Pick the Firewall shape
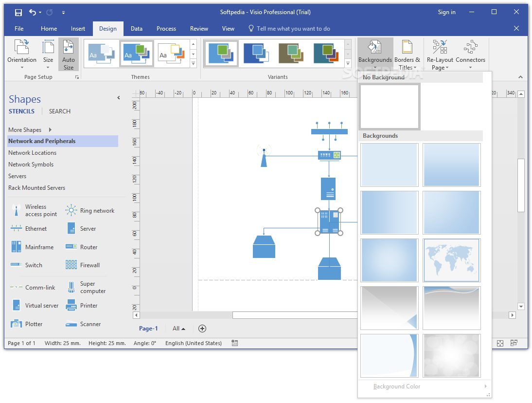 point(83,265)
